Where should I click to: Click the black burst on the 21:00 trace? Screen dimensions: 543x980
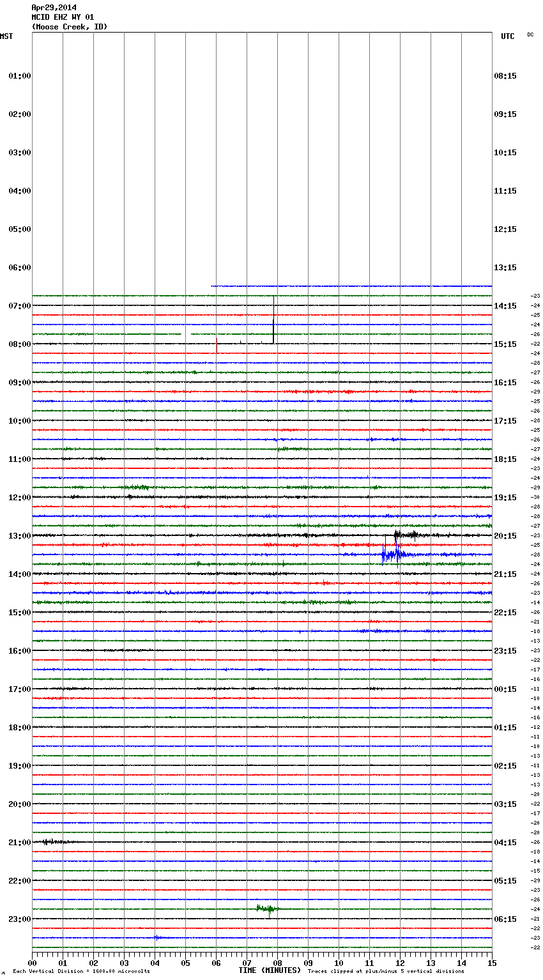[x=51, y=842]
